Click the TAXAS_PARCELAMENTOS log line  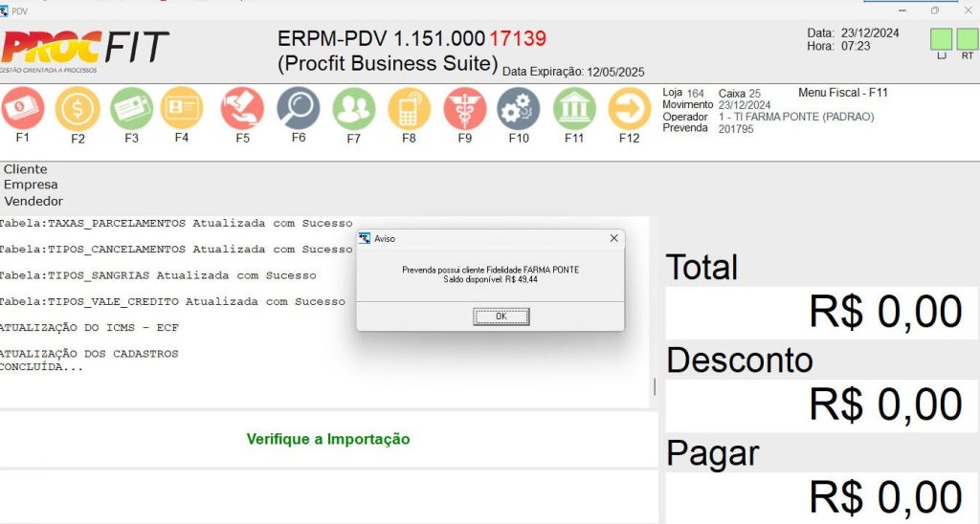[176, 223]
